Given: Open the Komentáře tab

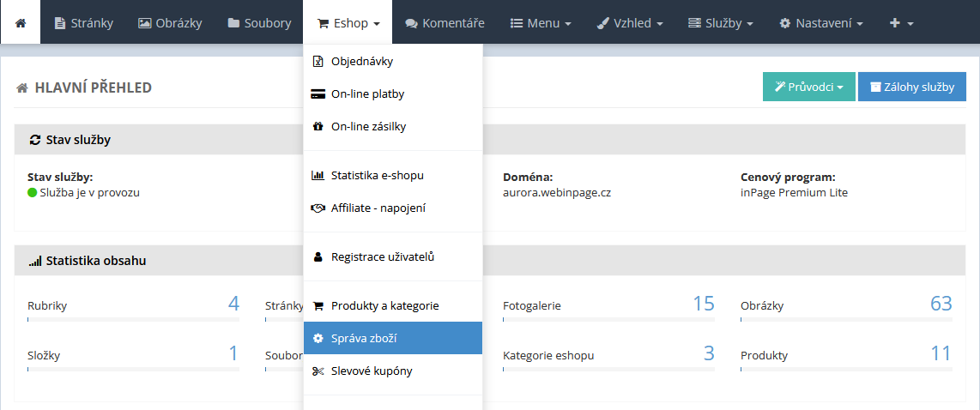Looking at the screenshot, I should coord(445,23).
